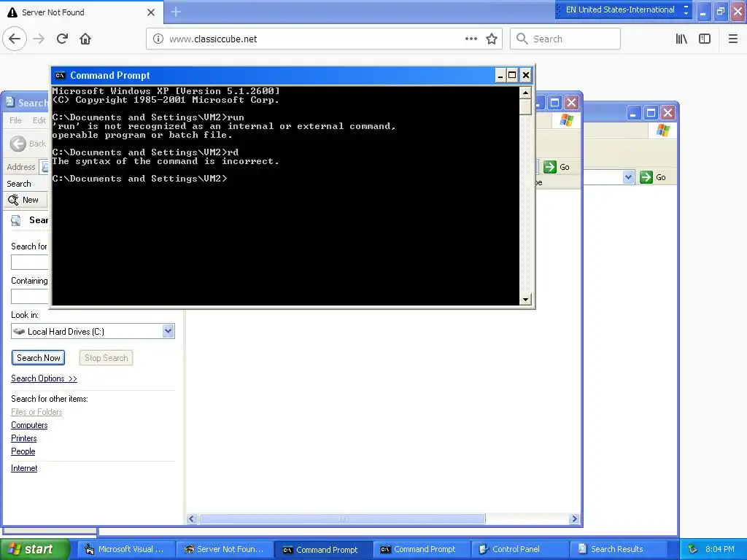Switch to Search Results taskbar item

618,550
